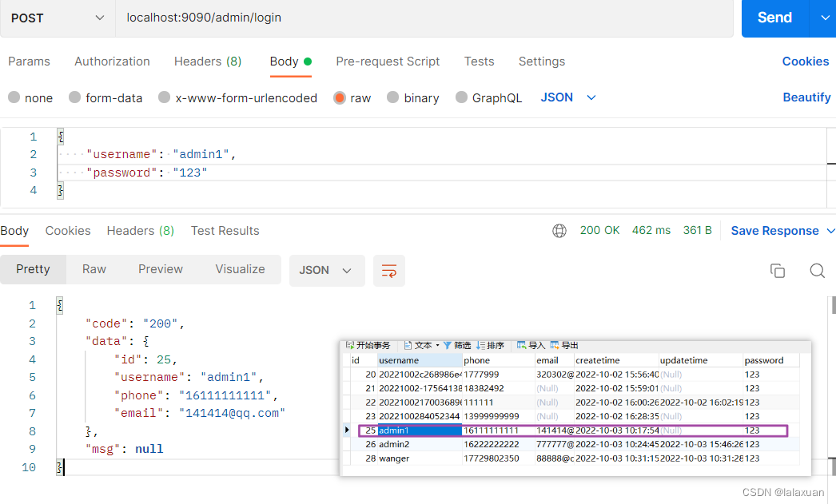Open the Send options dropdown arrow

[824, 18]
